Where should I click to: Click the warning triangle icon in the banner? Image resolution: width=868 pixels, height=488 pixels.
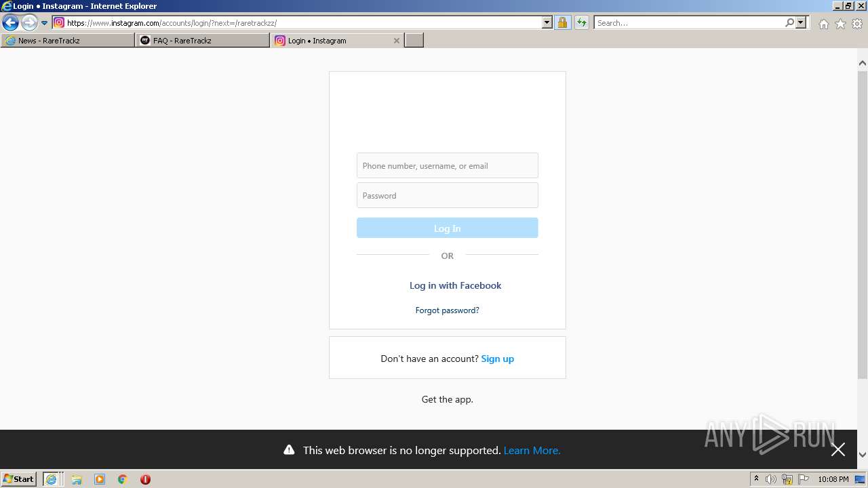click(x=289, y=449)
